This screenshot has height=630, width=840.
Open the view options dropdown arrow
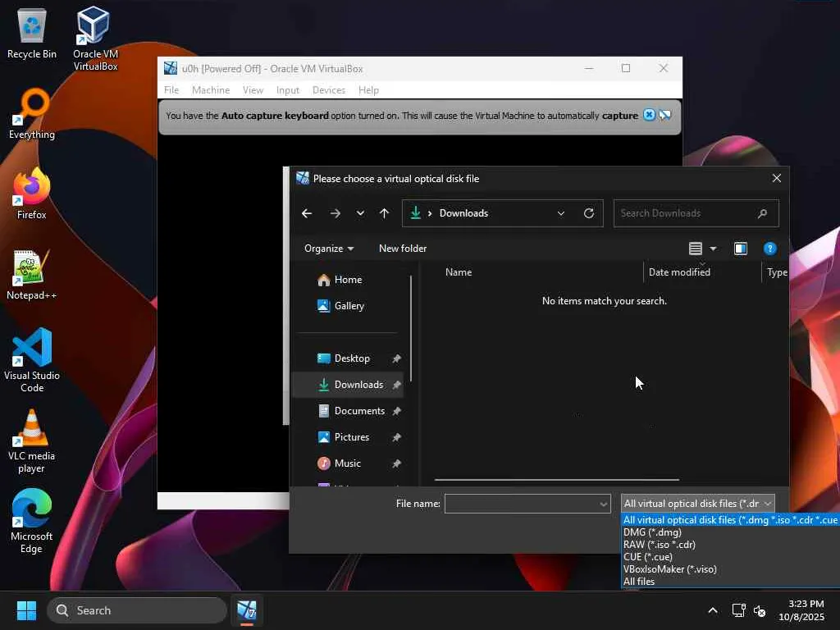click(x=713, y=249)
